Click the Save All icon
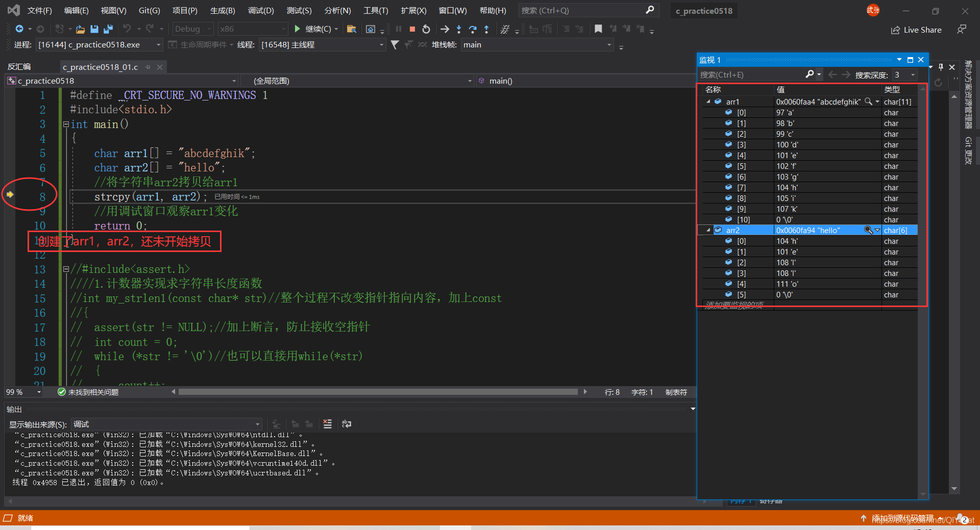The image size is (980, 530). pyautogui.click(x=108, y=29)
